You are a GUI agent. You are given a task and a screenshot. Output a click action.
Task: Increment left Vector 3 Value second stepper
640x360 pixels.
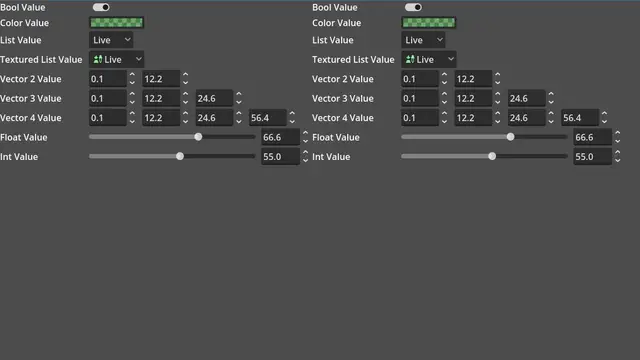point(186,94)
